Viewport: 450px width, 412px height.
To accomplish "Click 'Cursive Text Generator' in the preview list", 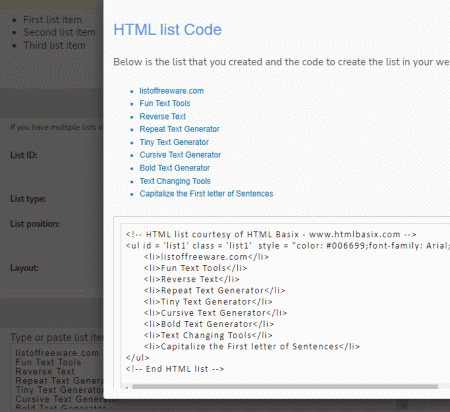I will [180, 155].
